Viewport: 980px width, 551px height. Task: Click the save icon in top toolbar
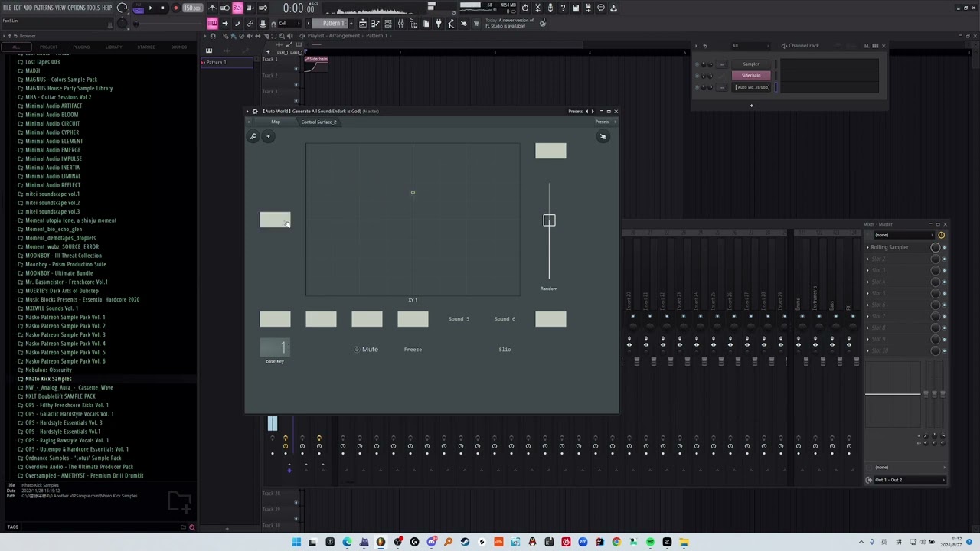point(576,8)
